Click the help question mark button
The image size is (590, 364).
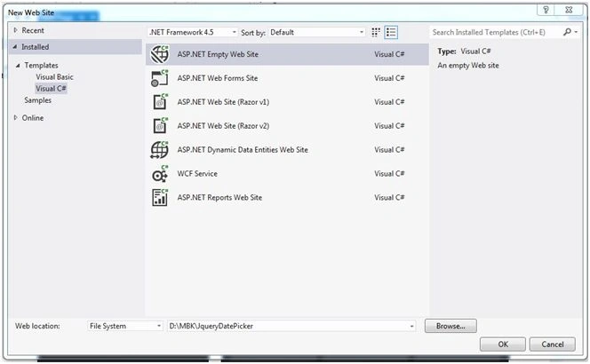(x=546, y=10)
